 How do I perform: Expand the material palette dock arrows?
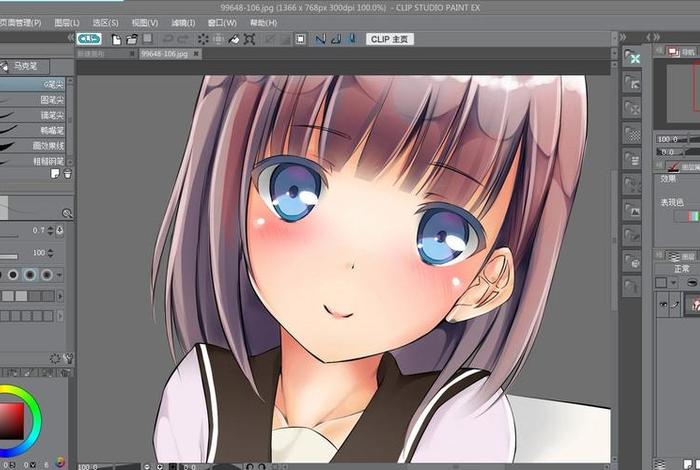pyautogui.click(x=623, y=37)
